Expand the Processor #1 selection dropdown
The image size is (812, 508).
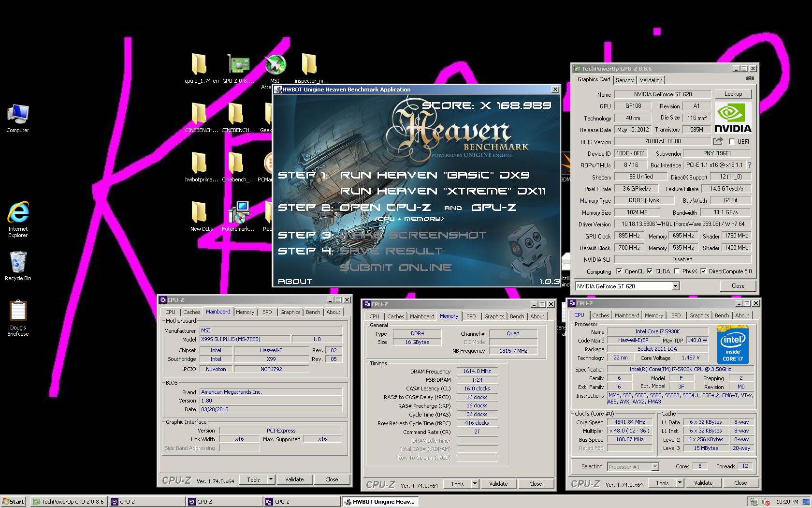click(655, 467)
